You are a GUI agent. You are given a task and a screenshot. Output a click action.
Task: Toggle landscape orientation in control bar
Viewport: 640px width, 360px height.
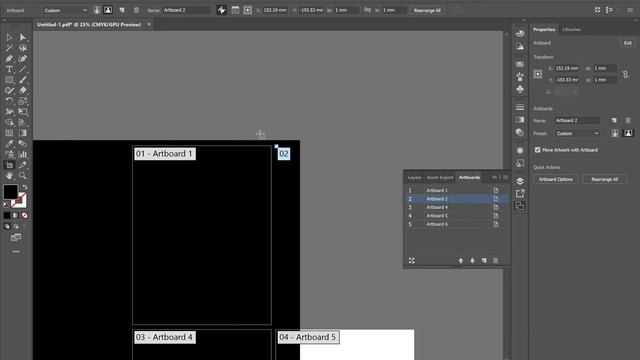tap(108, 10)
